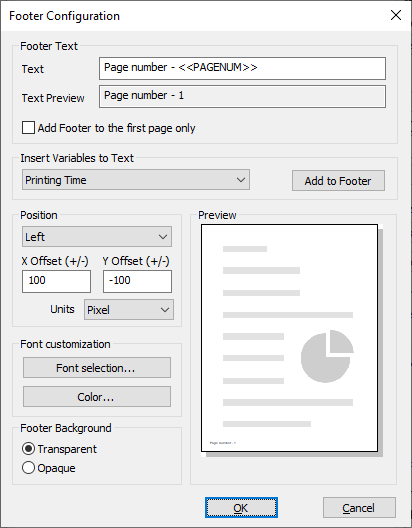The height and width of the screenshot is (528, 412).
Task: Open the Units dropdown showing Pixel
Action: point(129,309)
